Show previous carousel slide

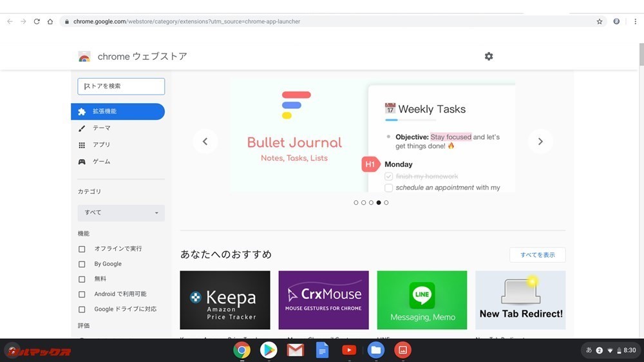click(205, 141)
